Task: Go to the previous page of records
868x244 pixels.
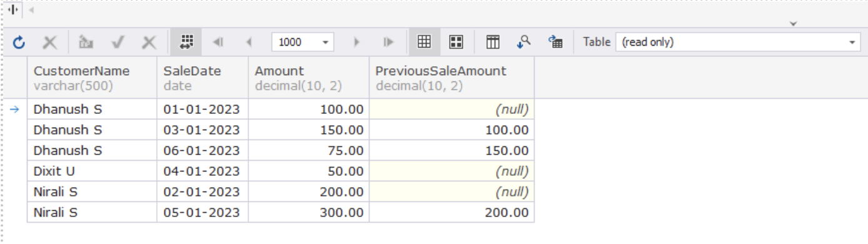Action: pyautogui.click(x=249, y=43)
